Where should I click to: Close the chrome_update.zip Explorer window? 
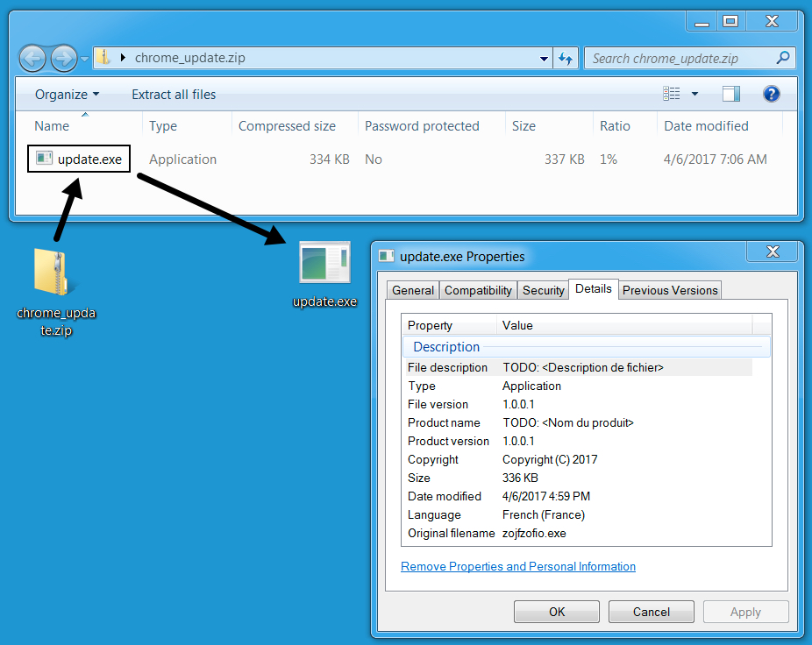[x=772, y=22]
